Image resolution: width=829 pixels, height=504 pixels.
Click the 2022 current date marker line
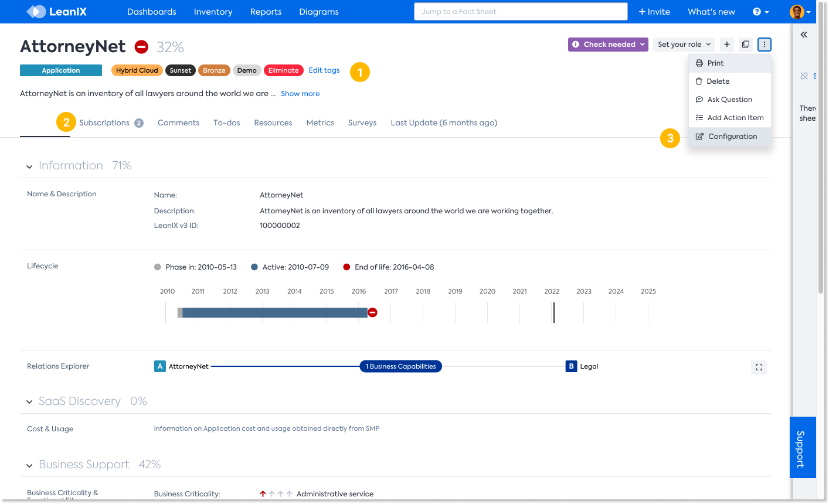click(x=554, y=312)
